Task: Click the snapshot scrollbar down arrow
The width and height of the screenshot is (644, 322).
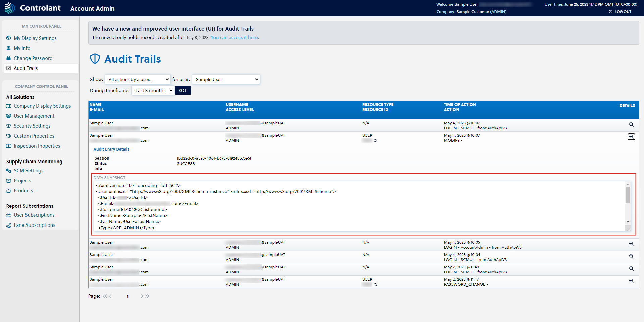Action: (x=628, y=222)
